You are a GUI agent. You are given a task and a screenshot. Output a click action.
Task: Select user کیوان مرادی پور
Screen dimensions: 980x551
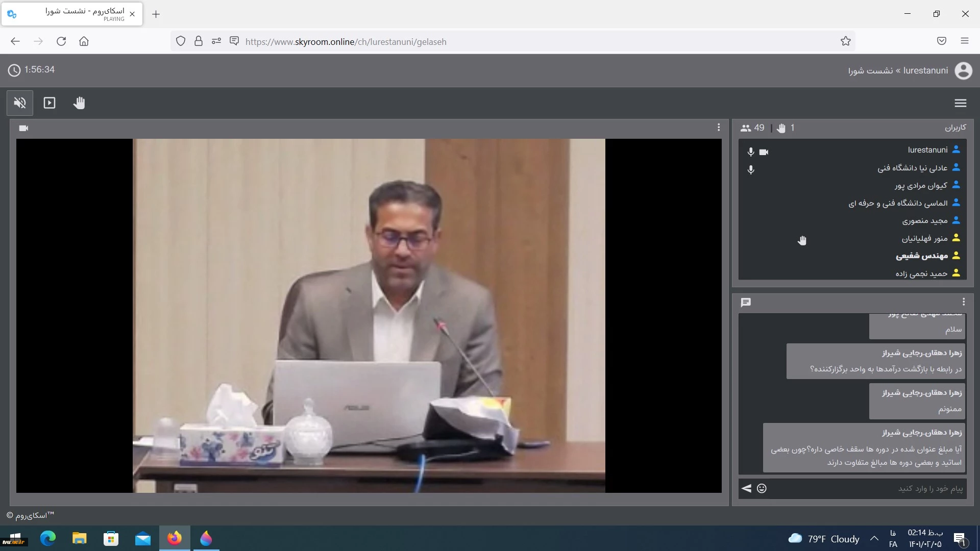(852, 185)
